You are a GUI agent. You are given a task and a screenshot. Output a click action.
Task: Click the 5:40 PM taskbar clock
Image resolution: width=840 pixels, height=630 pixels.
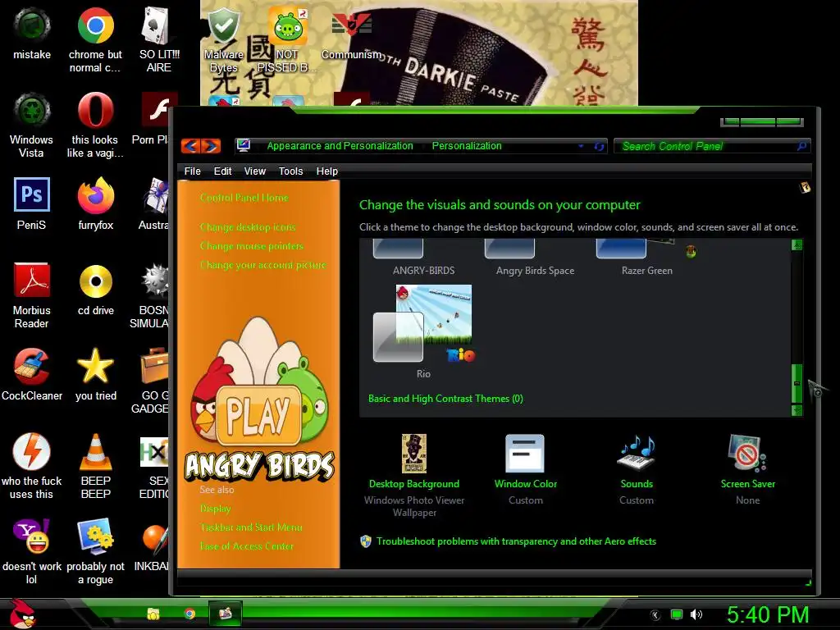[x=768, y=614]
